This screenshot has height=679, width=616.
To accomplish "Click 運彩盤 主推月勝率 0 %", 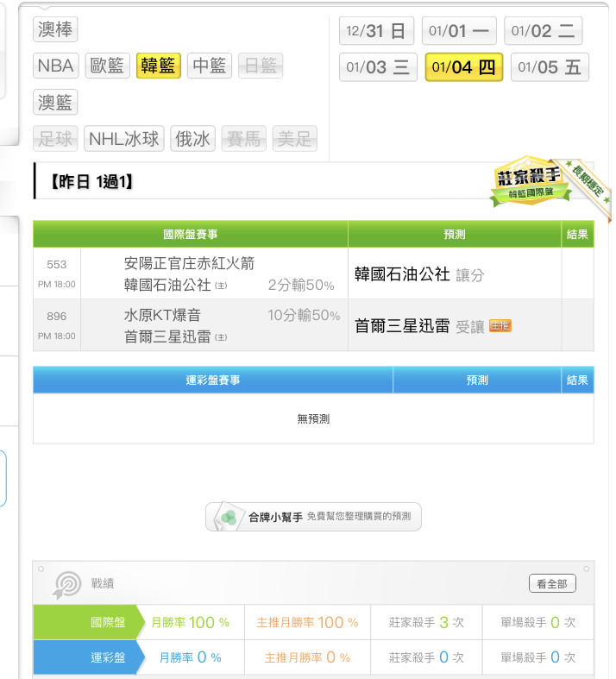I will (x=307, y=657).
